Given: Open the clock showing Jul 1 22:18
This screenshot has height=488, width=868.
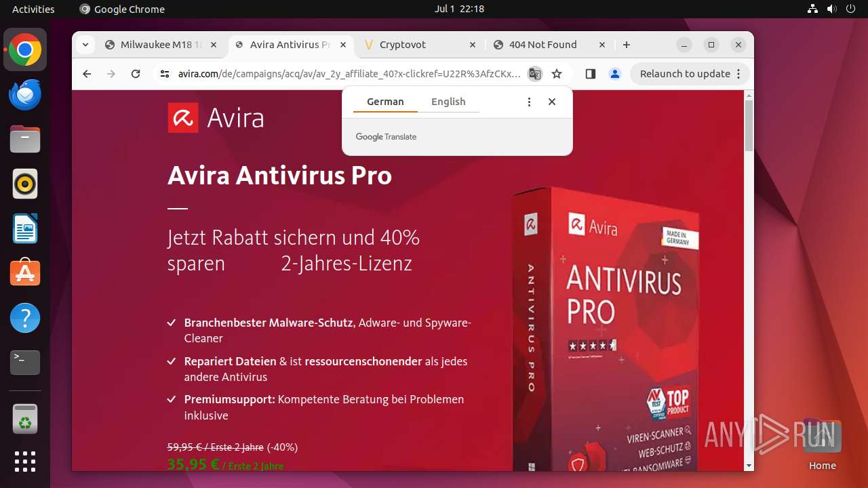Looking at the screenshot, I should click(459, 9).
